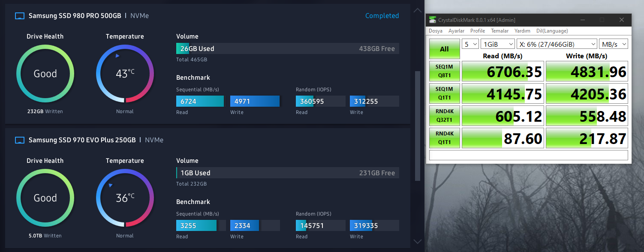
Task: Click the 87.60 read result cell
Action: click(x=503, y=138)
